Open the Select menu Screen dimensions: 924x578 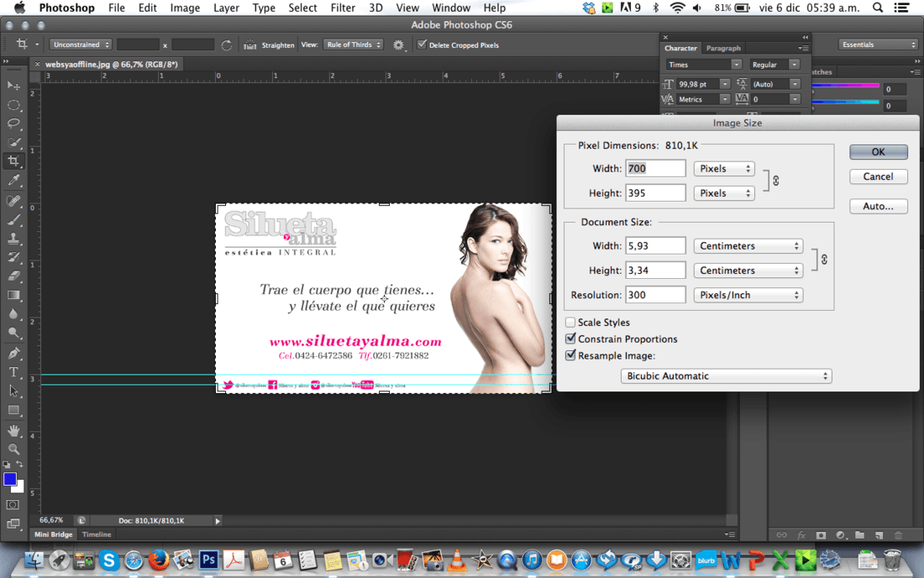[303, 8]
